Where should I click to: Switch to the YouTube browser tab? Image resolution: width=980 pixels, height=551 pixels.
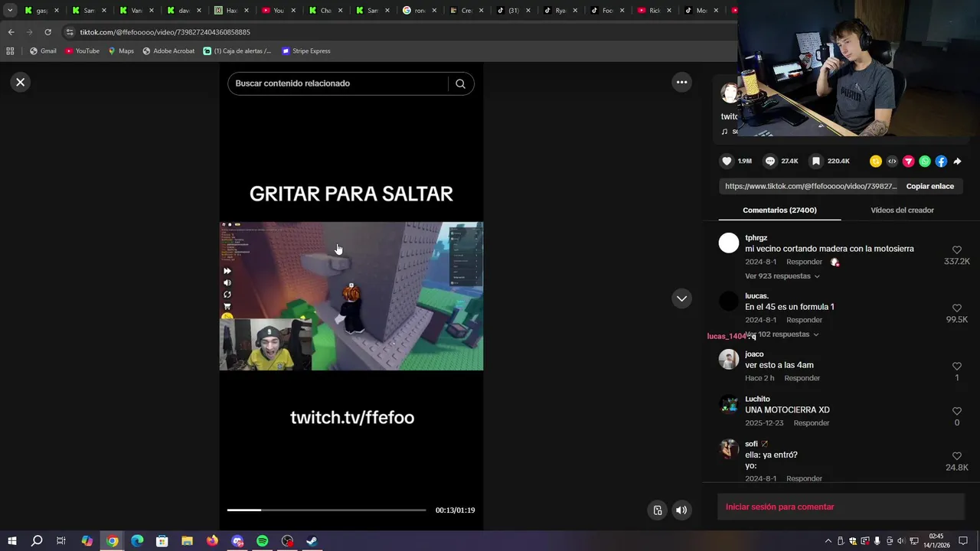coord(278,11)
